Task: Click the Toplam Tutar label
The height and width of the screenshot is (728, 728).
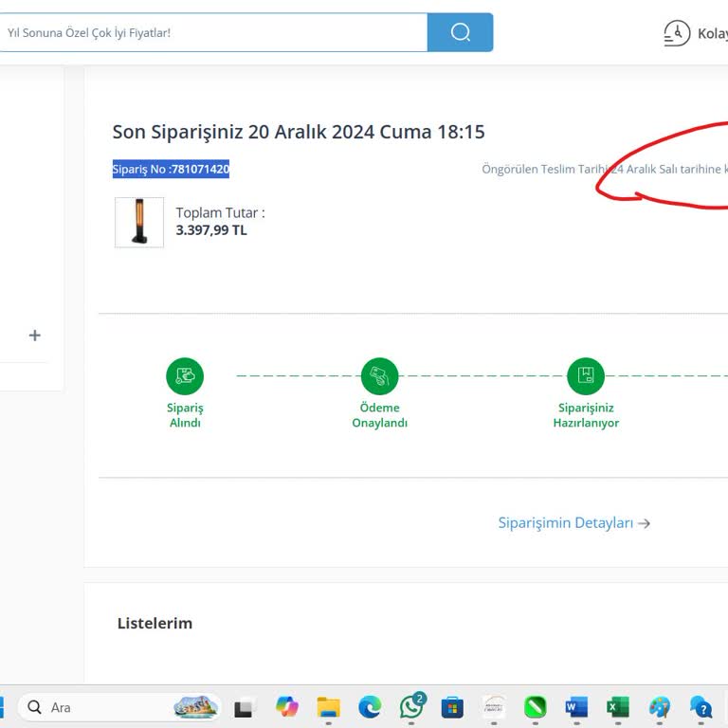Action: point(220,212)
